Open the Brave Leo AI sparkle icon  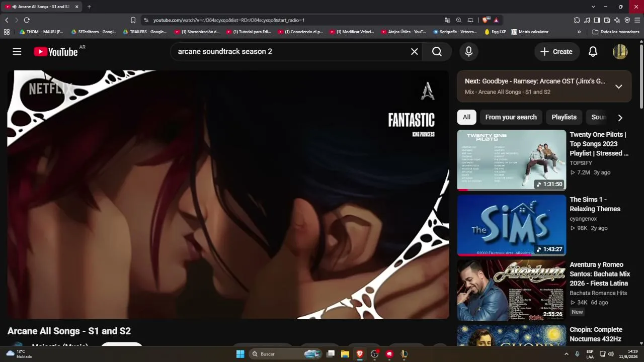point(617,20)
